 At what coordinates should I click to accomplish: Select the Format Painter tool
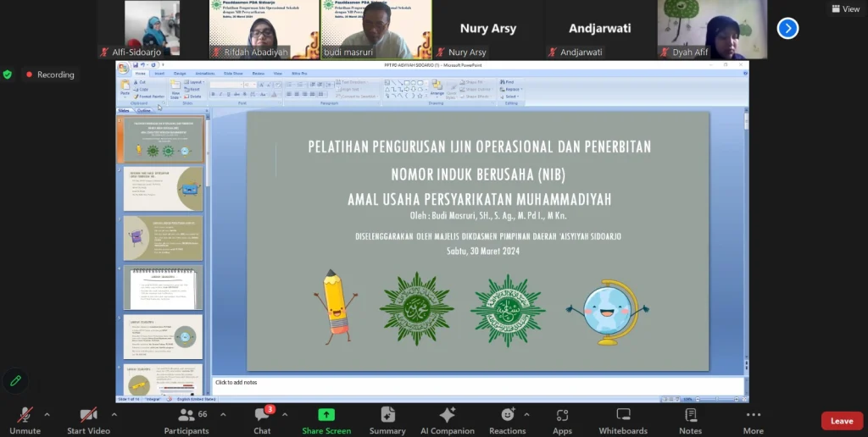click(x=149, y=97)
